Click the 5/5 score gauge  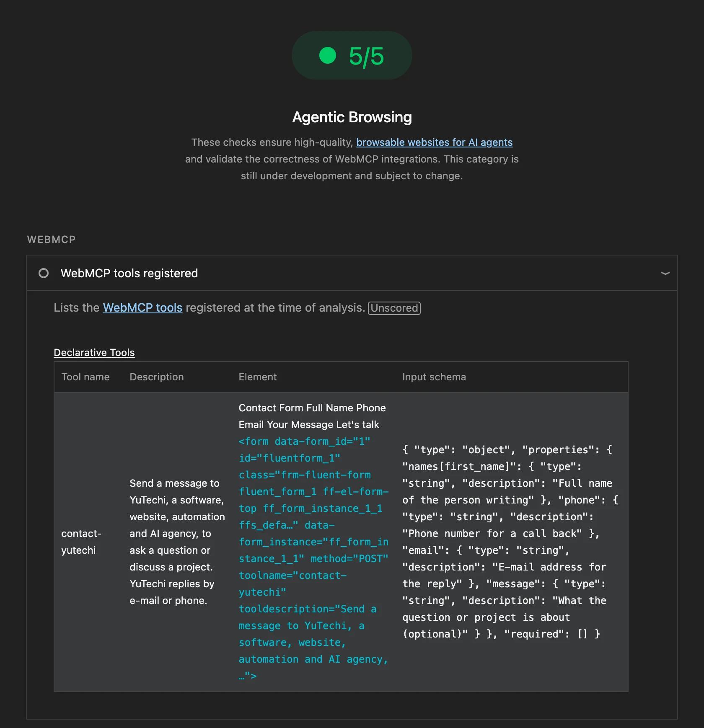click(x=352, y=56)
